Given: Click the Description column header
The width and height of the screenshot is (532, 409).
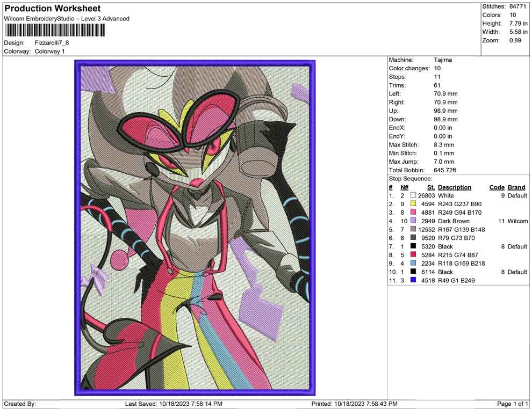Looking at the screenshot, I should [x=454, y=187].
